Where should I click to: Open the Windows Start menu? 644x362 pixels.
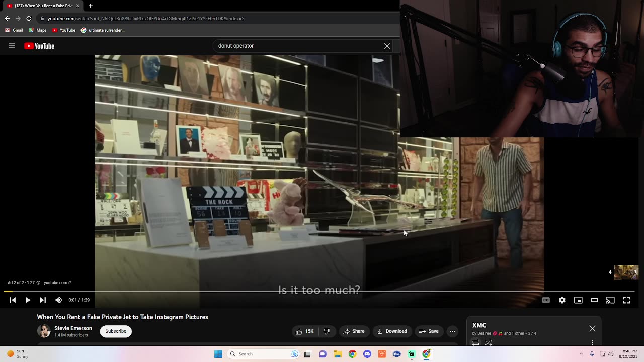coord(218,354)
